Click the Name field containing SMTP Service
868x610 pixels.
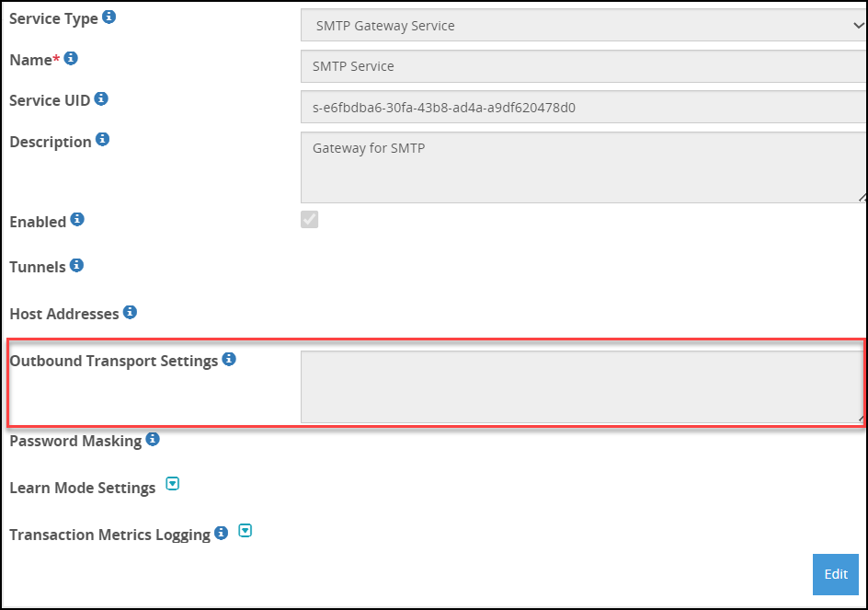coord(584,66)
